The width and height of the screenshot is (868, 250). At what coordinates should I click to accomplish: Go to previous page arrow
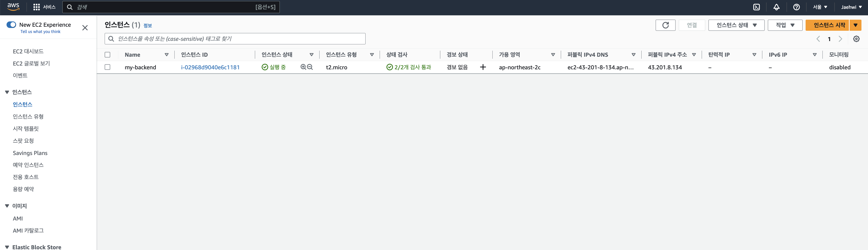(x=818, y=39)
